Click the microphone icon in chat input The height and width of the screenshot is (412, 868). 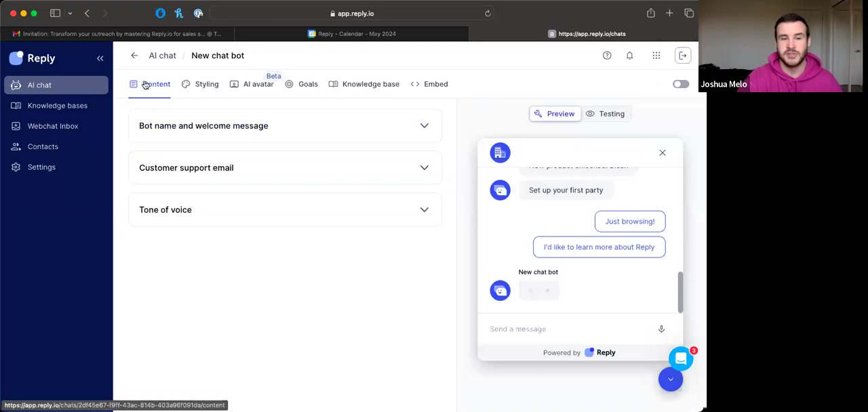(661, 329)
